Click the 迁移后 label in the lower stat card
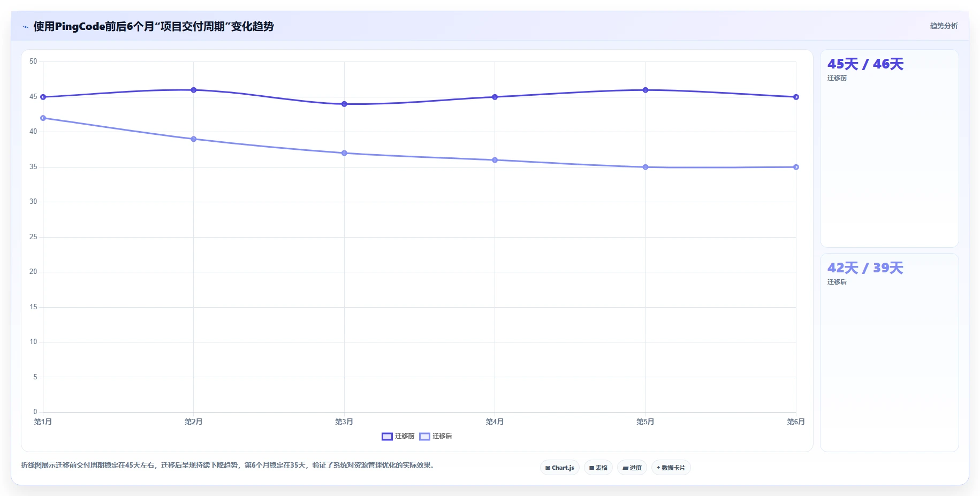Screen dimensions: 980x496 837,282
